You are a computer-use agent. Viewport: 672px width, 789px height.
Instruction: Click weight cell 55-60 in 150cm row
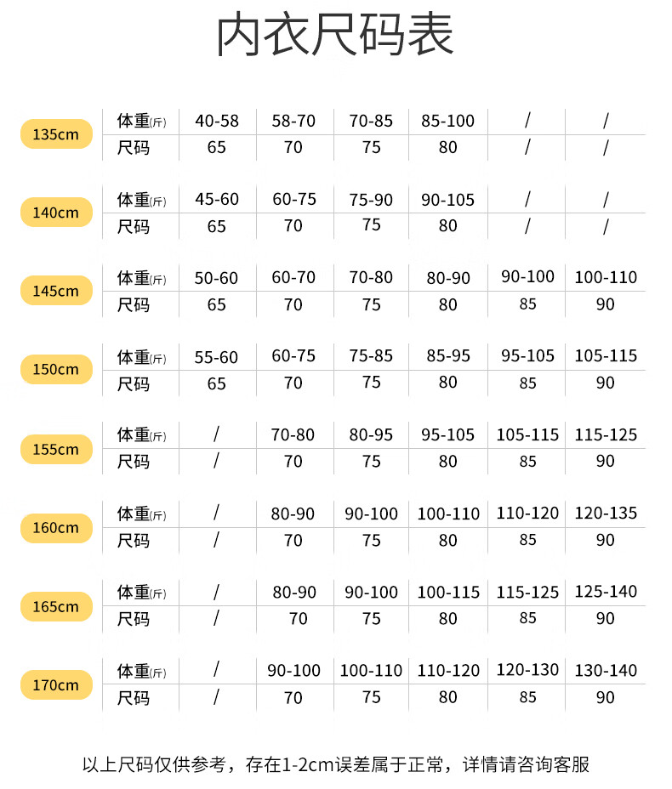(216, 357)
